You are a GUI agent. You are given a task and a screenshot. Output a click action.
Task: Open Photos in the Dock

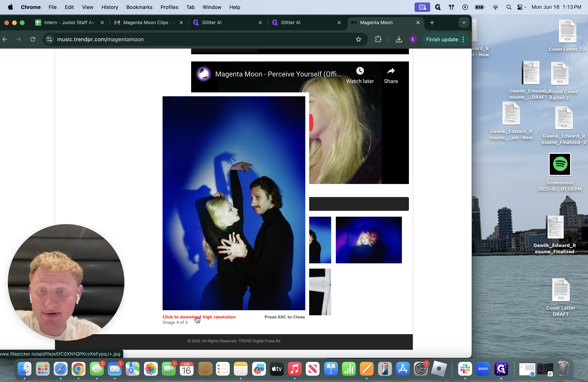(x=151, y=369)
